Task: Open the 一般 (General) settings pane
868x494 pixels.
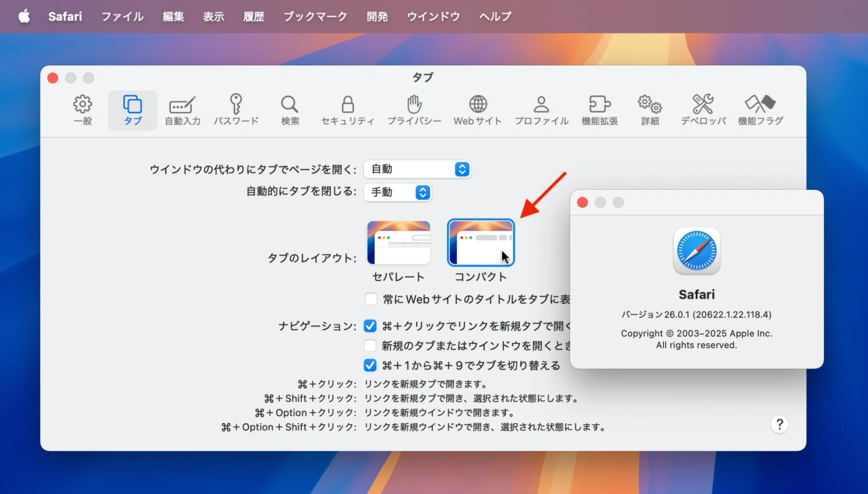Action: click(82, 109)
